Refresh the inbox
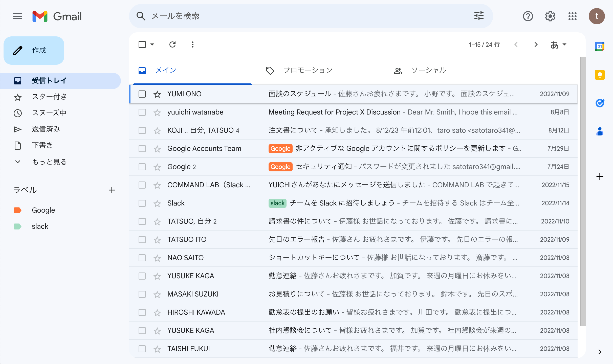Screen dimensions: 613x364 point(172,44)
